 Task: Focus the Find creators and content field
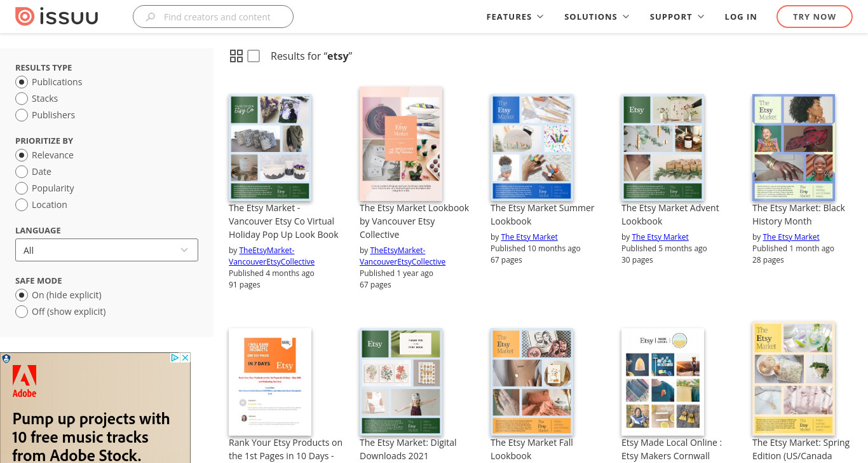pos(213,17)
